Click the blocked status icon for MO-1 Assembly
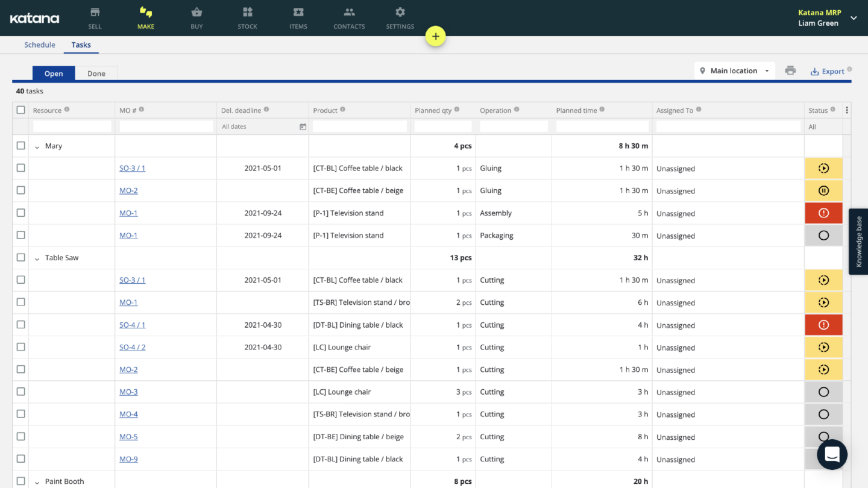This screenshot has height=488, width=868. coord(823,213)
